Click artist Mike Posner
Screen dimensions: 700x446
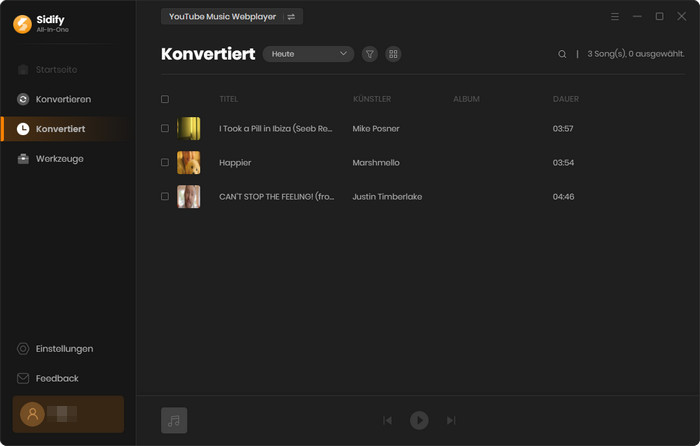point(376,129)
